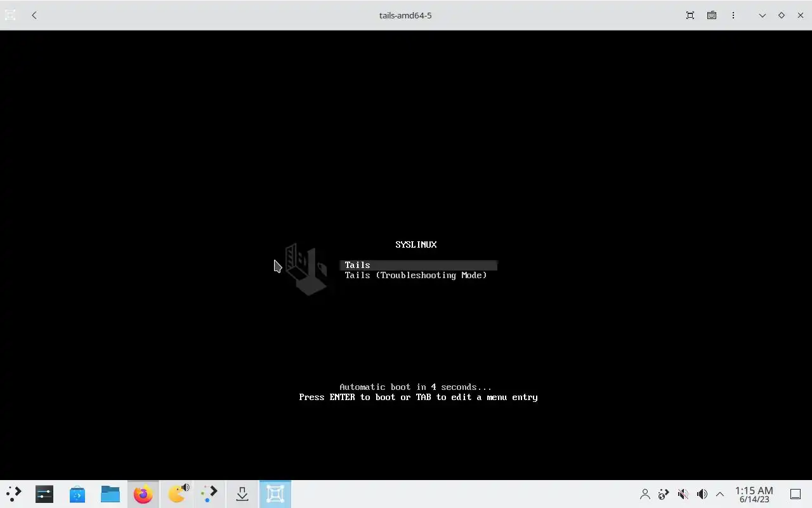Screen dimensions: 812x508
Task: Click the taskbar icon right of Pac-Man
Action: 209,494
